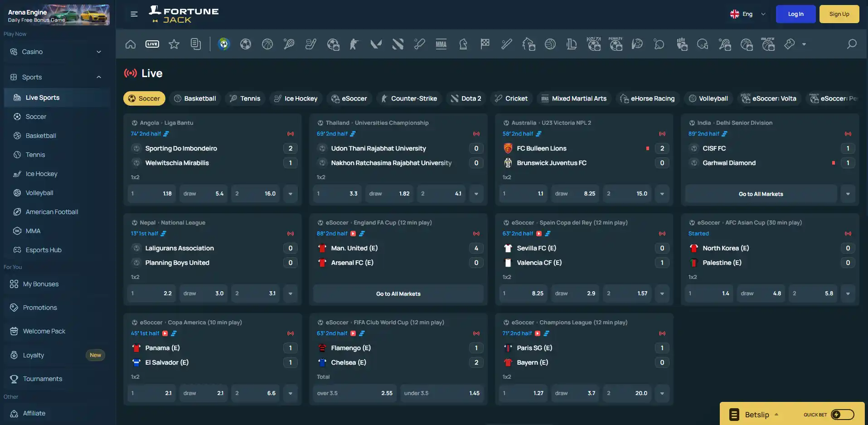Viewport: 868px width, 425px height.
Task: Select the checkered racing flag icon
Action: point(485,44)
